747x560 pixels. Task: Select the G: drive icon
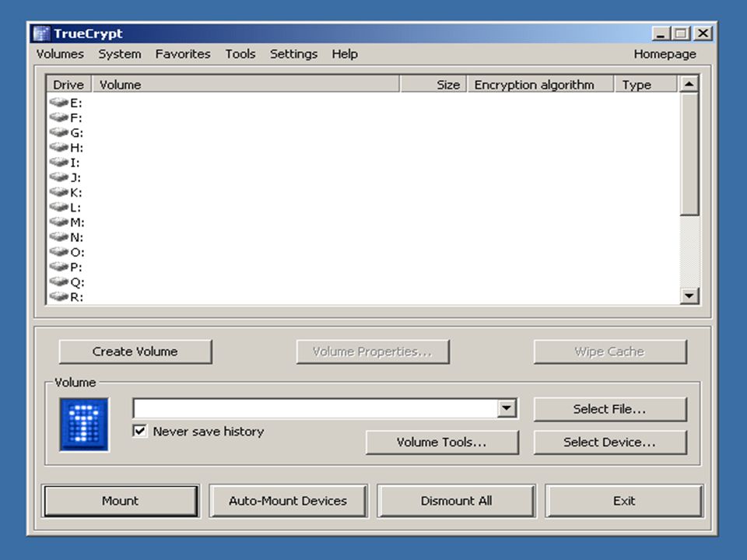(59, 132)
